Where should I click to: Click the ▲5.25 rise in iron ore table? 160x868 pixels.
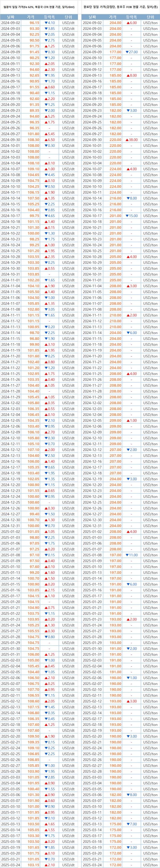tap(50, 117)
